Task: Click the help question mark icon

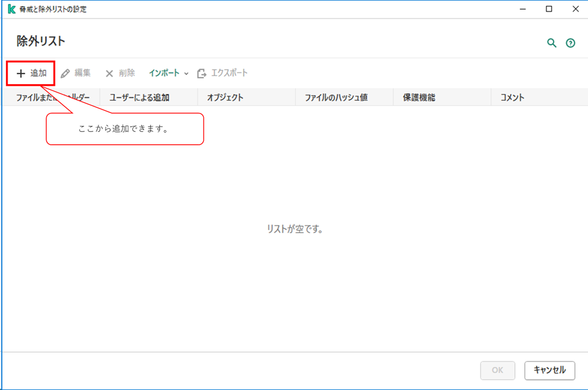Action: 570,42
